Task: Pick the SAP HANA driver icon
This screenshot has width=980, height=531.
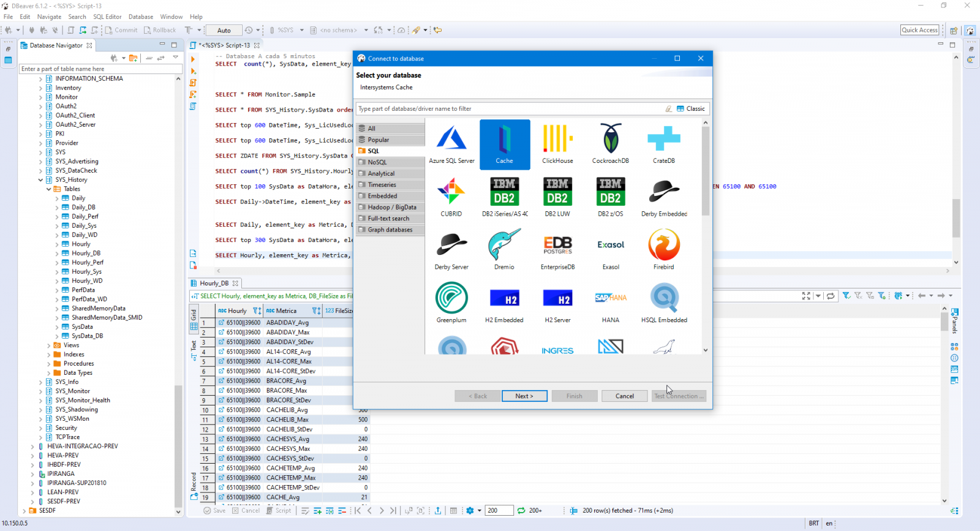Action: click(x=611, y=303)
